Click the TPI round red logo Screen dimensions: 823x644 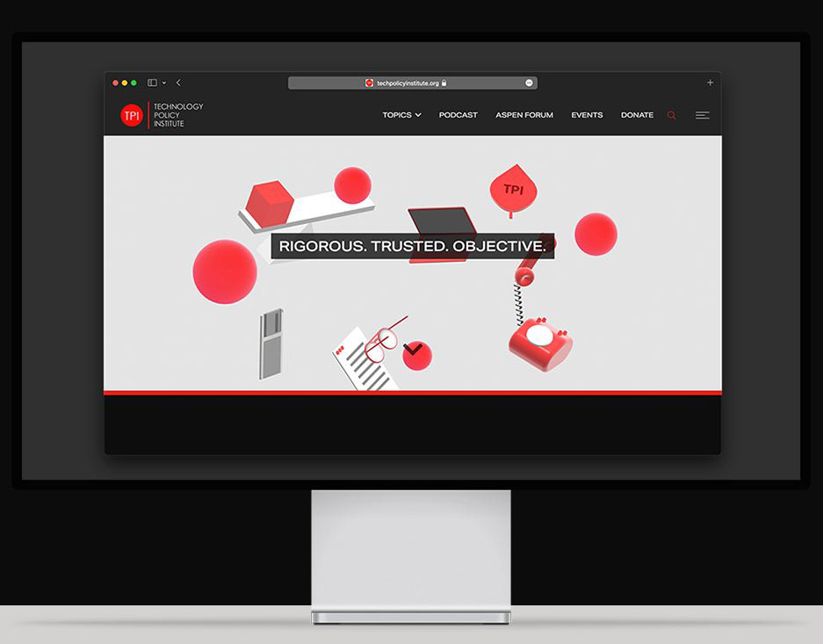point(131,115)
